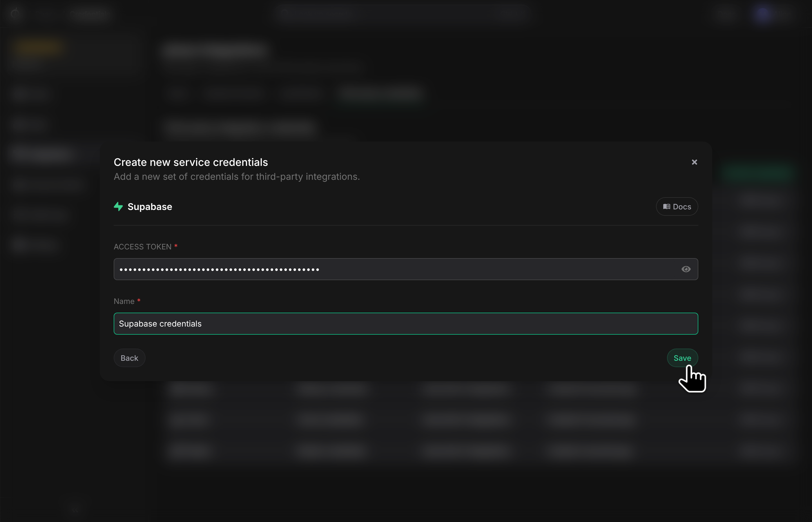Viewport: 812px width, 522px height.
Task: Click the blurred Credentials breadcrumb in header
Action: 90,14
